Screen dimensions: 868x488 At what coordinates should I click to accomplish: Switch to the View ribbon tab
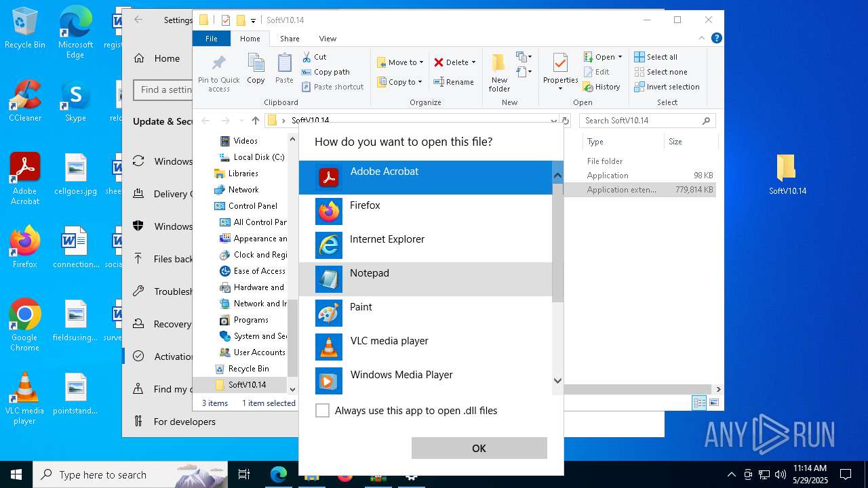coord(328,39)
